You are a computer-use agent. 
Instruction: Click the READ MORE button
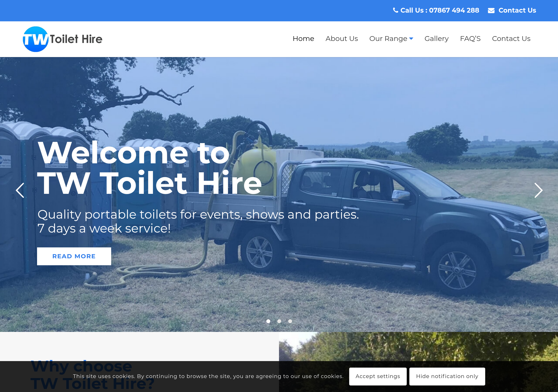coord(74,256)
